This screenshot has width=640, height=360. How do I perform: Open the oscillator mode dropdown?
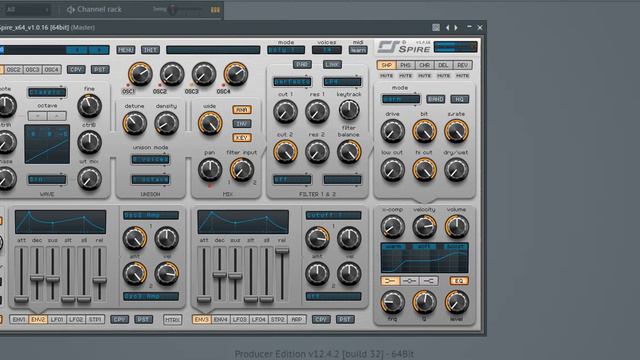pos(47,92)
